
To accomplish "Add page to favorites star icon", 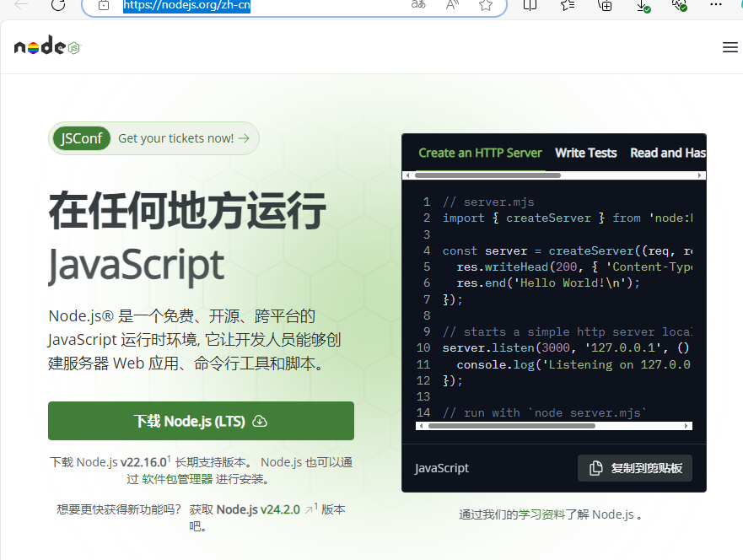I will [485, 5].
